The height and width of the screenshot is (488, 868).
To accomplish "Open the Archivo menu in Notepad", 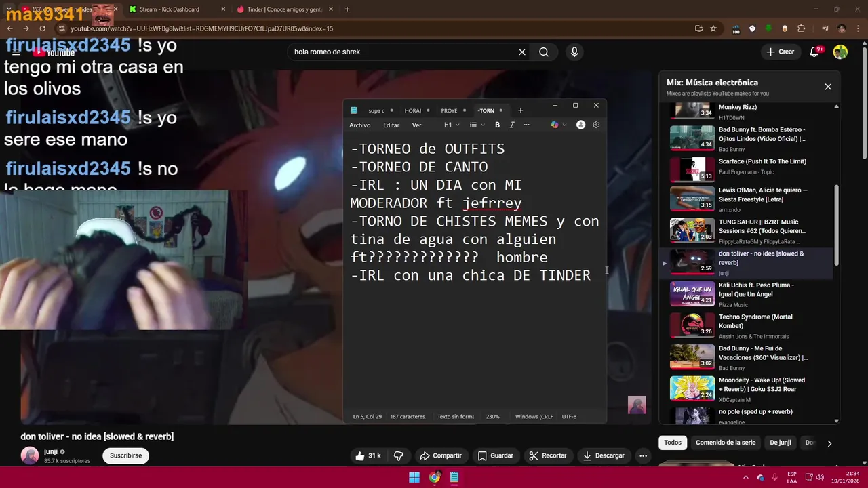I will click(x=360, y=125).
